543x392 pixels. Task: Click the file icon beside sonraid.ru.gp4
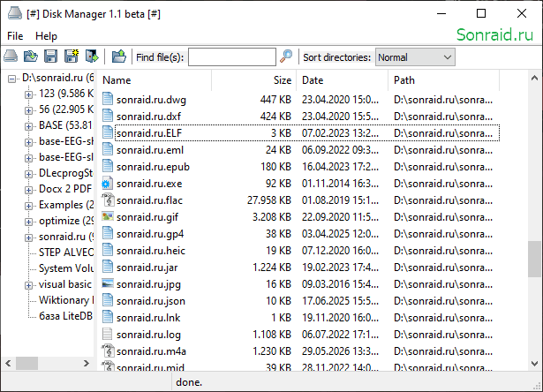108,234
